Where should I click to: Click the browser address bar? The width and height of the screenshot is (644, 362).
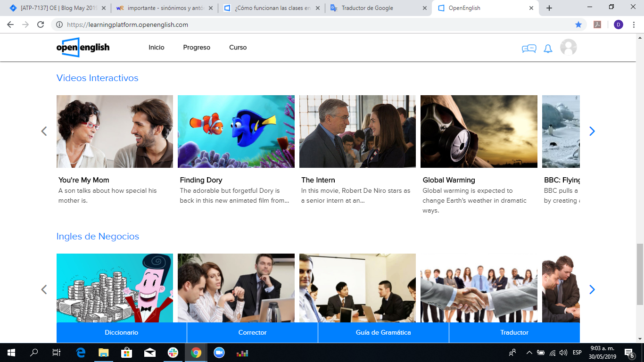[311, 25]
